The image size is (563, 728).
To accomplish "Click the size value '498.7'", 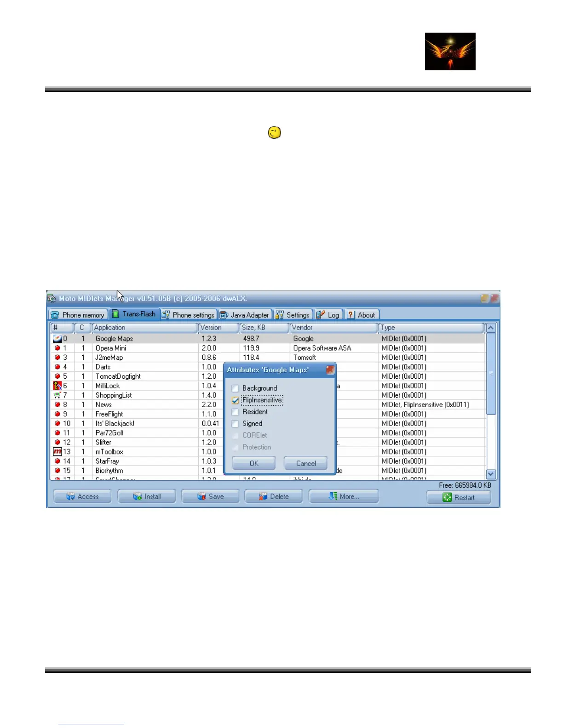I will tap(251, 339).
